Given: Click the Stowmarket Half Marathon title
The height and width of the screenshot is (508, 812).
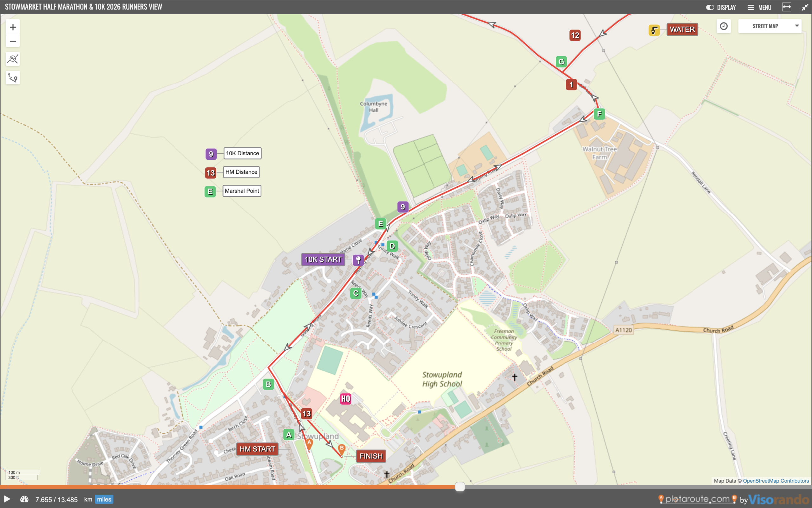Looking at the screenshot, I should (x=83, y=7).
